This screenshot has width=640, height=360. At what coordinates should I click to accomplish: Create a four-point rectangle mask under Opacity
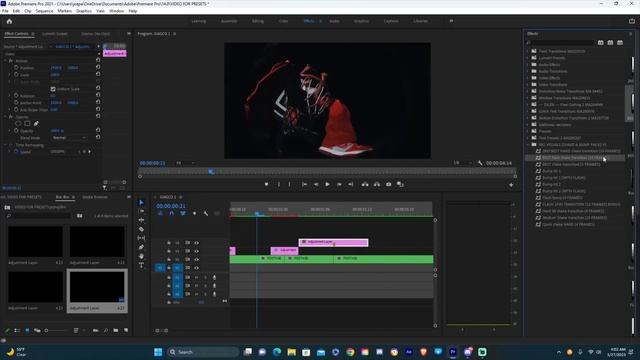click(x=27, y=123)
